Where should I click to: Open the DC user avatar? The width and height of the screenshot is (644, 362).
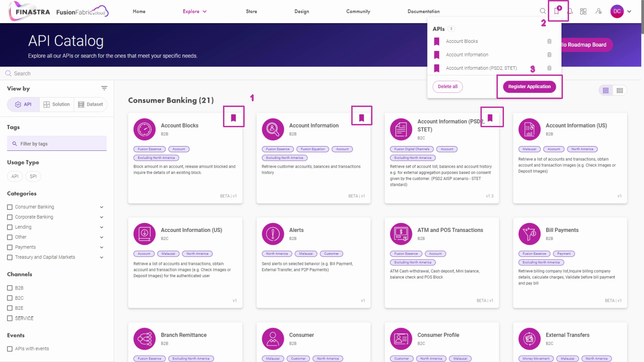click(x=617, y=11)
